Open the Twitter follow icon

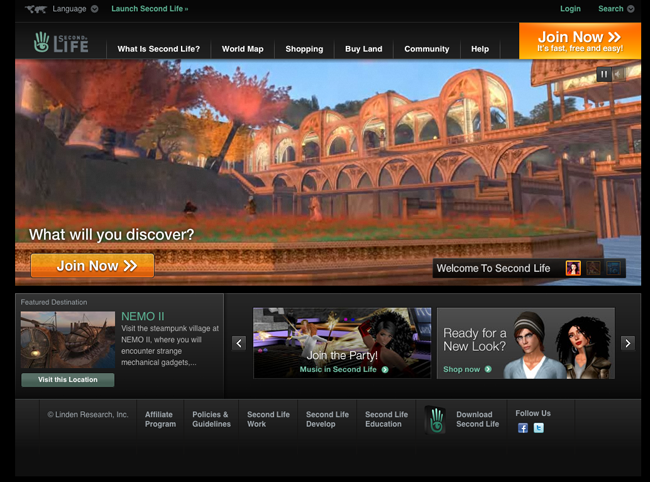click(x=538, y=428)
